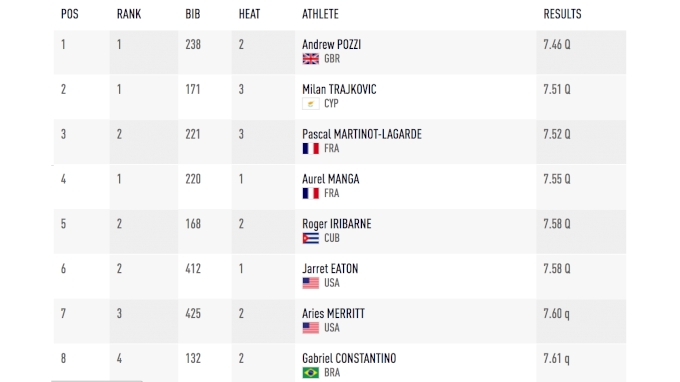This screenshot has height=382, width=680.
Task: Click the Brazil flag icon
Action: (311, 372)
